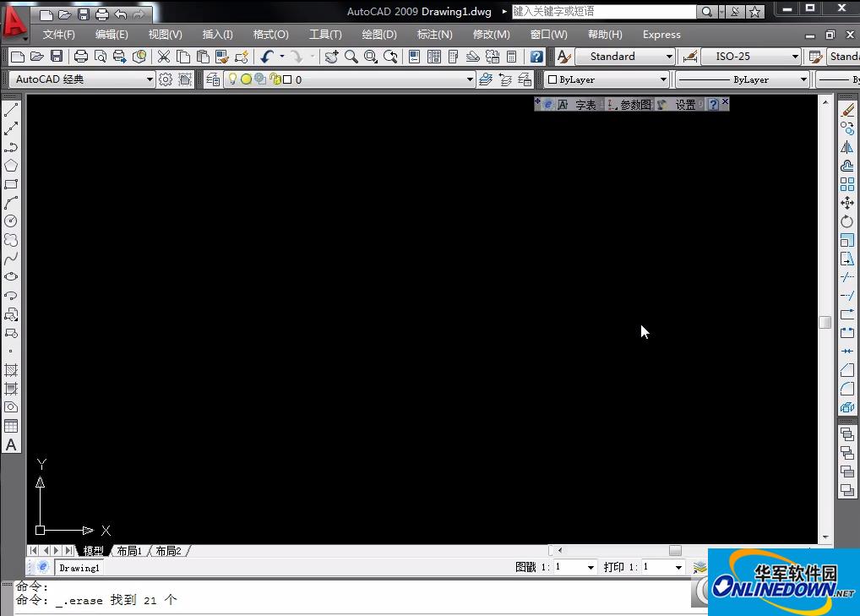Toggle layer 0 freeze sun icon

pyautogui.click(x=247, y=79)
